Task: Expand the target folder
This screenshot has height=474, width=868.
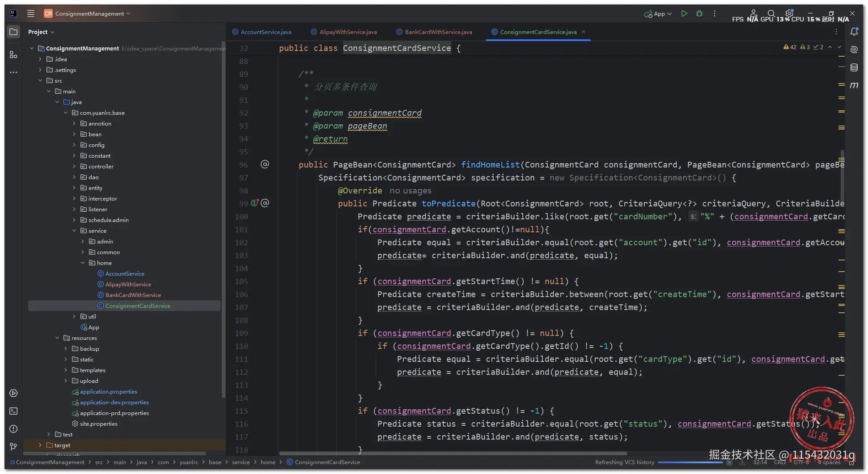Action: tap(40, 445)
